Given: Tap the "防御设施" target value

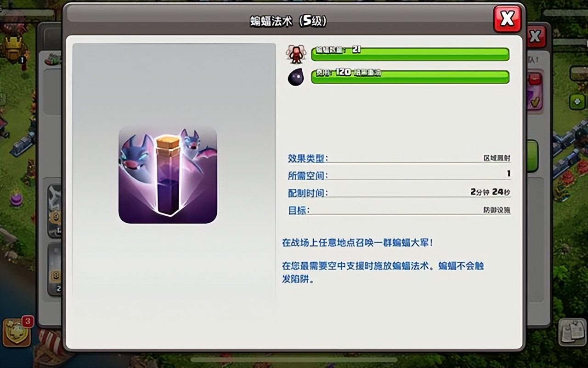Looking at the screenshot, I should [497, 210].
